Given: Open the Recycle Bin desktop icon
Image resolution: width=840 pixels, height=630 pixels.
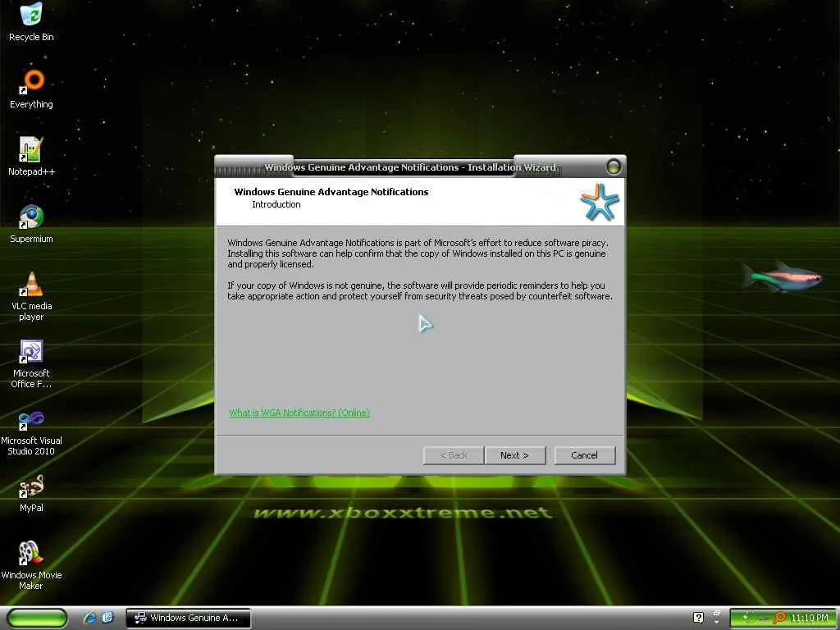Looking at the screenshot, I should pyautogui.click(x=31, y=22).
